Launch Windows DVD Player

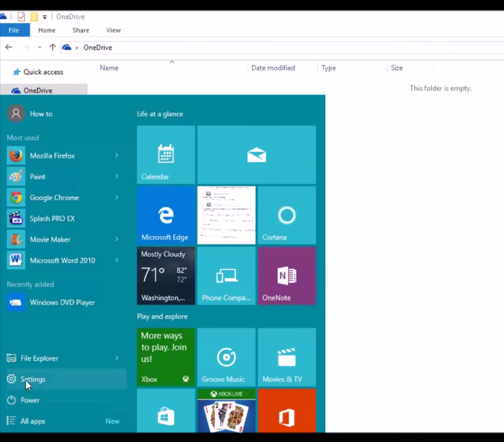coord(62,302)
